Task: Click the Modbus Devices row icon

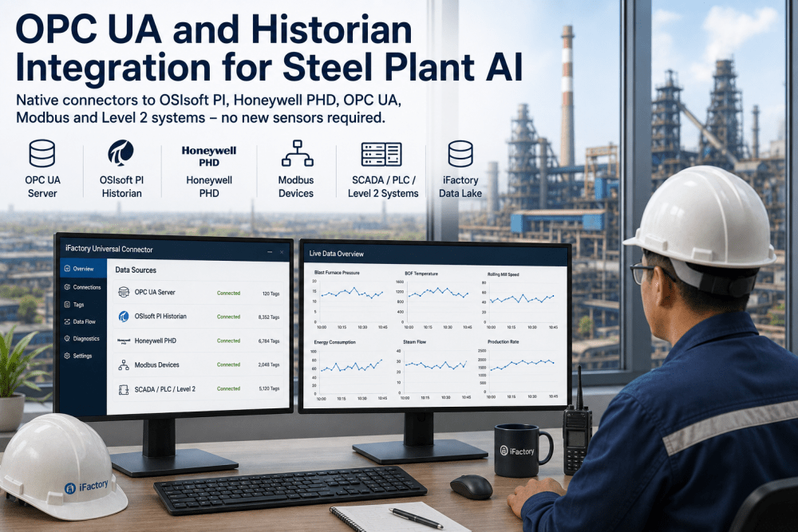Action: 124,365
